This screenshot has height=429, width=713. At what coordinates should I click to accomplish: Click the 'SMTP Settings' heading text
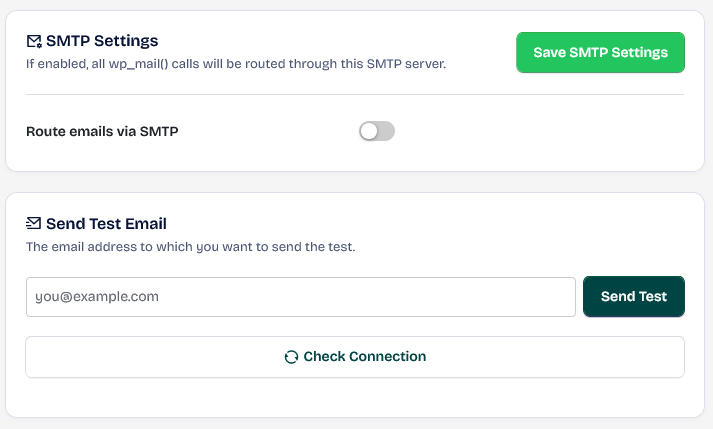pos(102,41)
